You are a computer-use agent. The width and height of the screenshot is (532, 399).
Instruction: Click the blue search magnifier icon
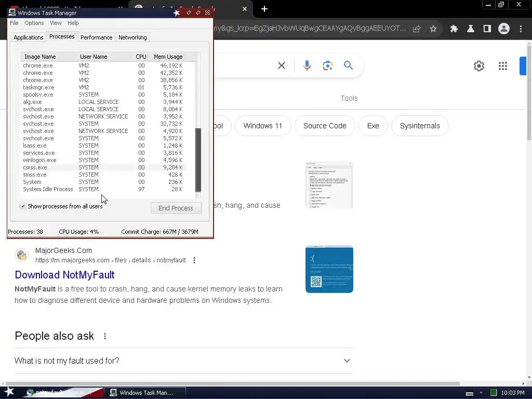[348, 65]
